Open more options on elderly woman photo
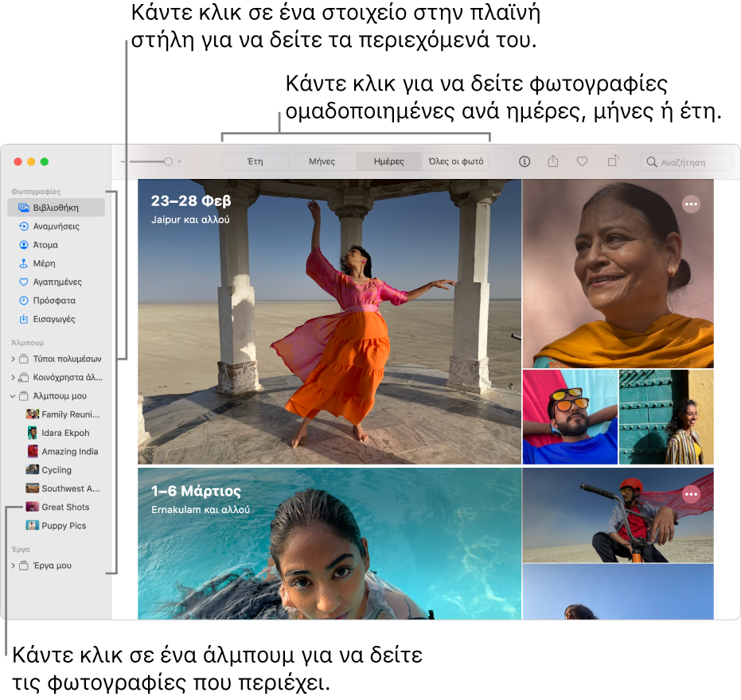 tap(691, 204)
